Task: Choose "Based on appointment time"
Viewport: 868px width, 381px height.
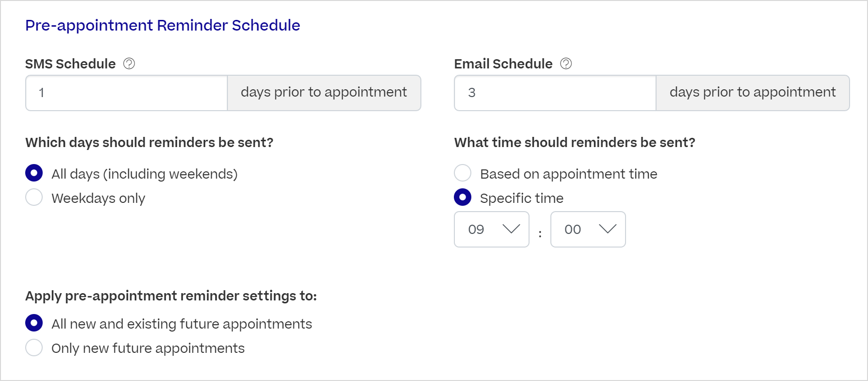Action: [x=463, y=173]
